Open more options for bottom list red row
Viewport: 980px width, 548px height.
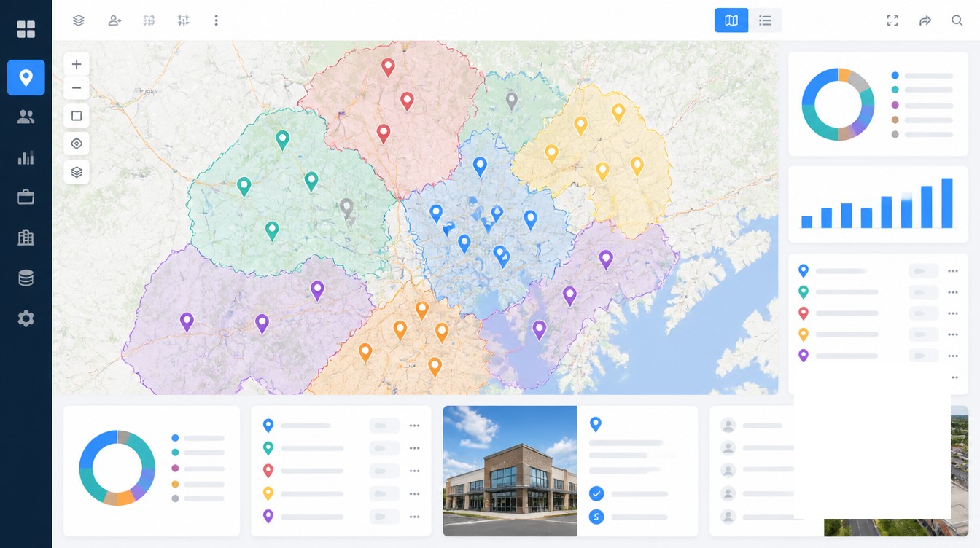pos(415,471)
